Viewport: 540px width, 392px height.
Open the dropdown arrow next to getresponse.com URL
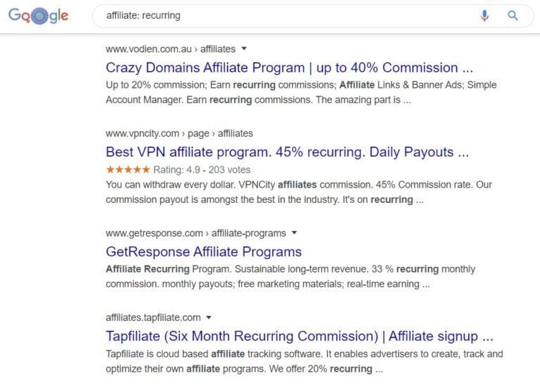coord(295,233)
